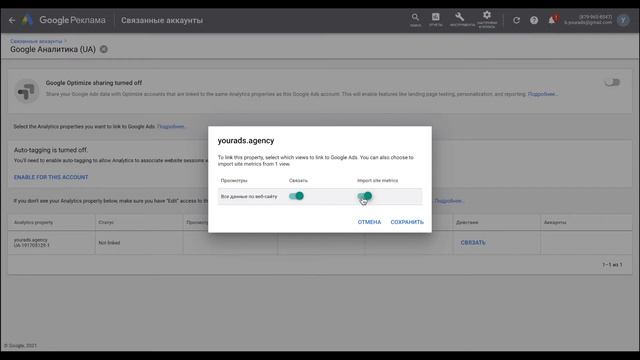Screen dimensions: 640x360
Task: Open the account avatar Y
Action: 623,20
